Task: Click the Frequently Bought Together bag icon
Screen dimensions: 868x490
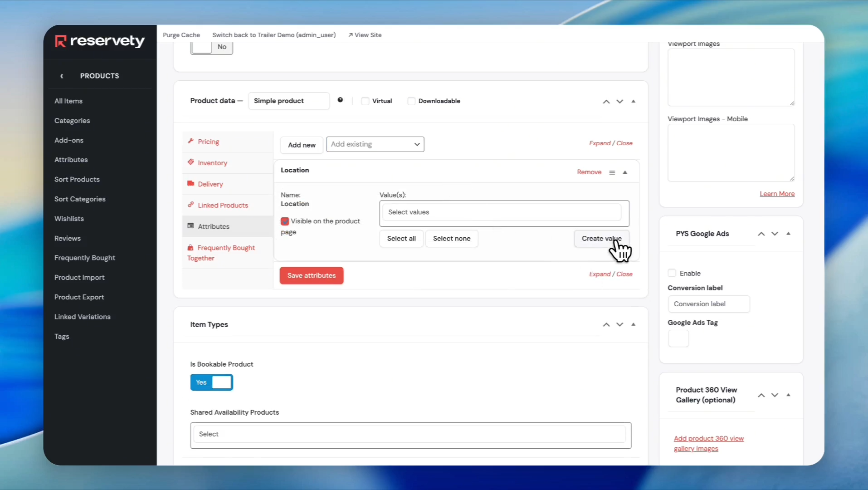Action: [x=190, y=248]
